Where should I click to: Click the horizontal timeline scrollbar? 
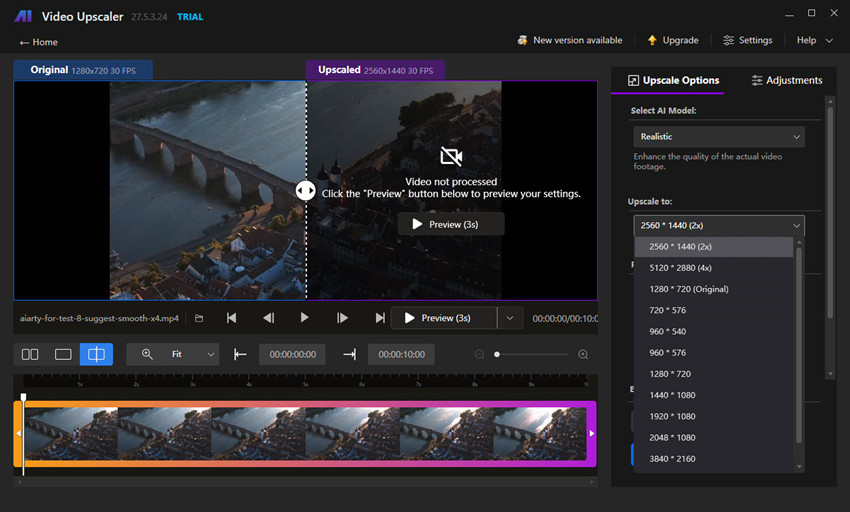pos(306,482)
